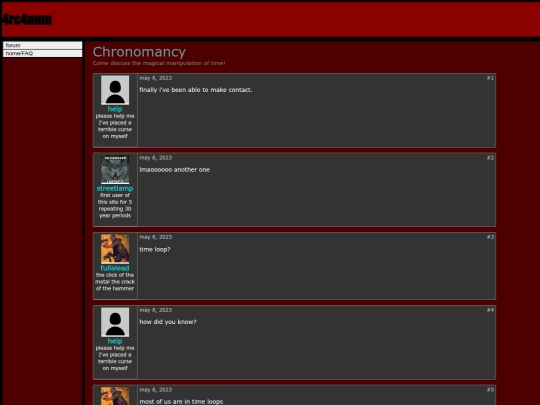Click the Chronomancy thread title
This screenshot has height=405, width=540.
[x=139, y=52]
